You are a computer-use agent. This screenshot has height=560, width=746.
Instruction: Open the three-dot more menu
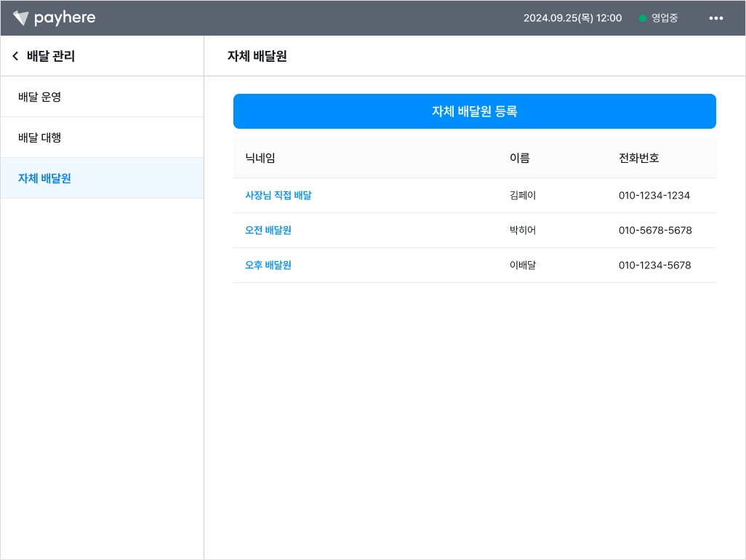coord(715,18)
